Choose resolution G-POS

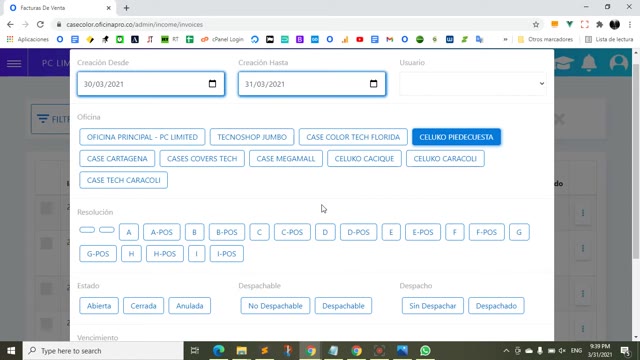(x=98, y=254)
